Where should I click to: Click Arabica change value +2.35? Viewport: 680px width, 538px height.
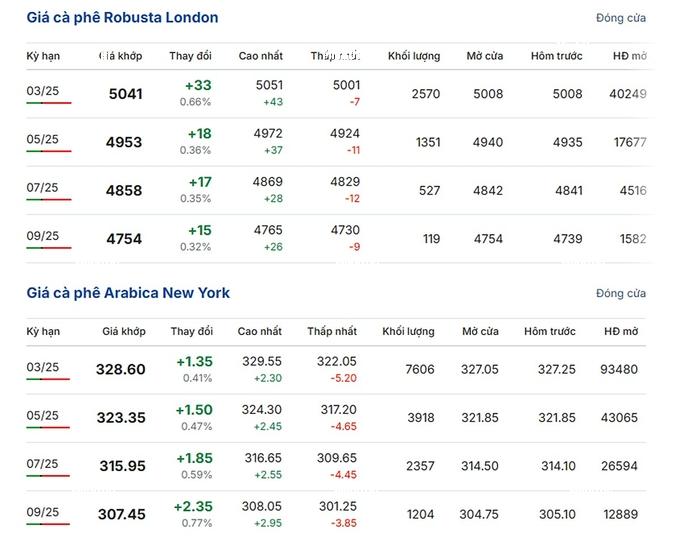pos(193,506)
